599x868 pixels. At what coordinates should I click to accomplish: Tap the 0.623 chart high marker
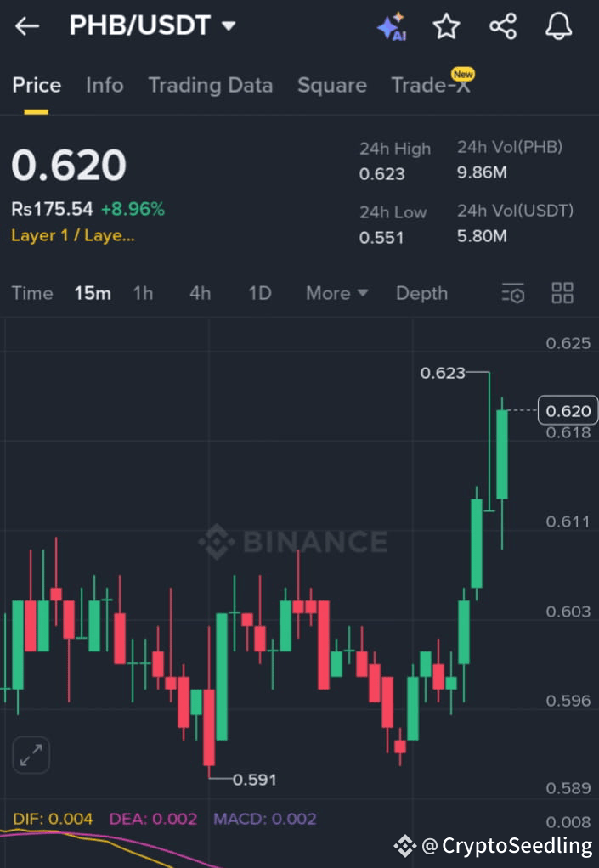pos(443,373)
